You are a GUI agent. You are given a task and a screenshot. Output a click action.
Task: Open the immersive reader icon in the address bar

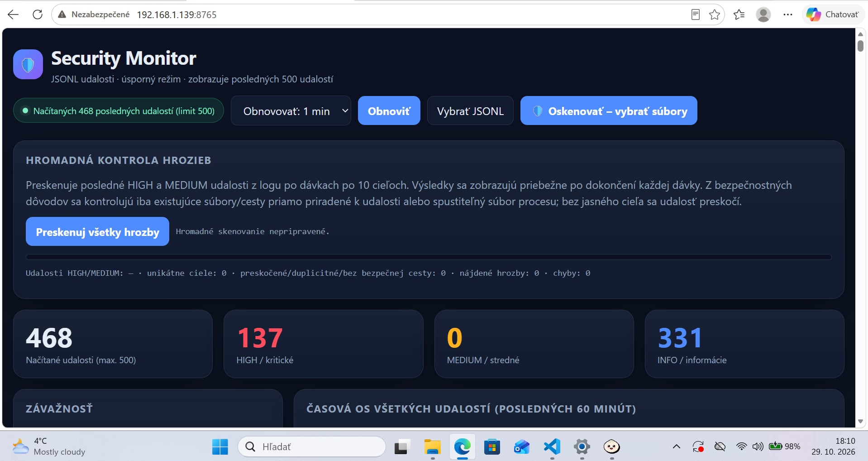(696, 14)
